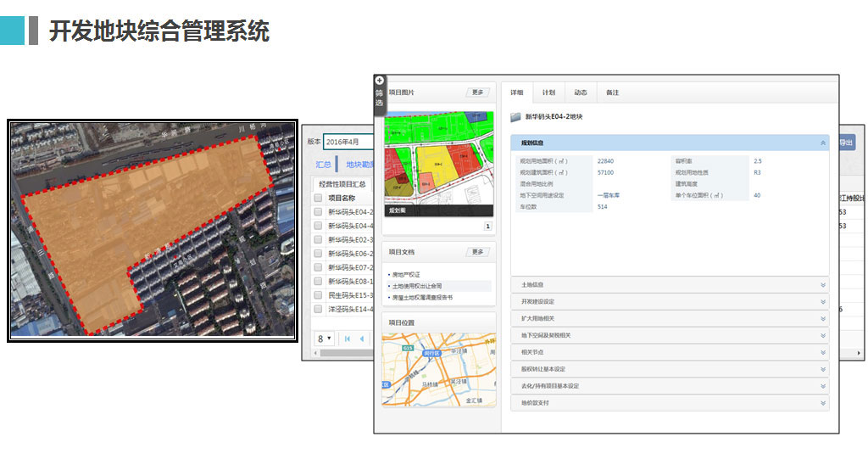Open the page size dropdown showing 8
868x459 pixels.
(325, 339)
